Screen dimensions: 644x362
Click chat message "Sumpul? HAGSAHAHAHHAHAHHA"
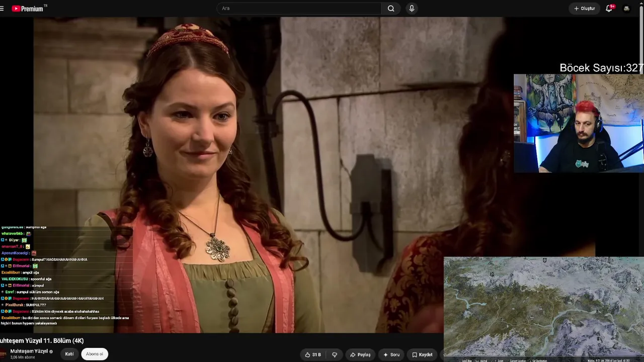59,260
